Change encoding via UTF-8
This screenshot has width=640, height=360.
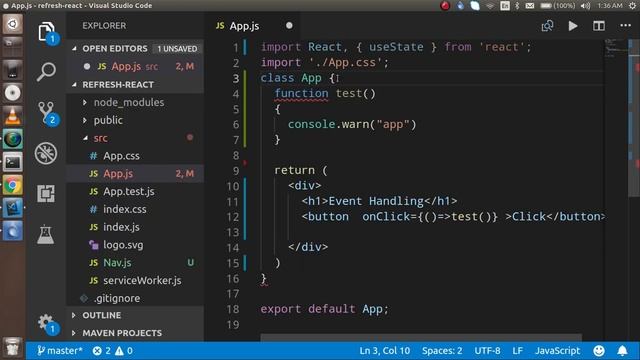click(x=487, y=351)
